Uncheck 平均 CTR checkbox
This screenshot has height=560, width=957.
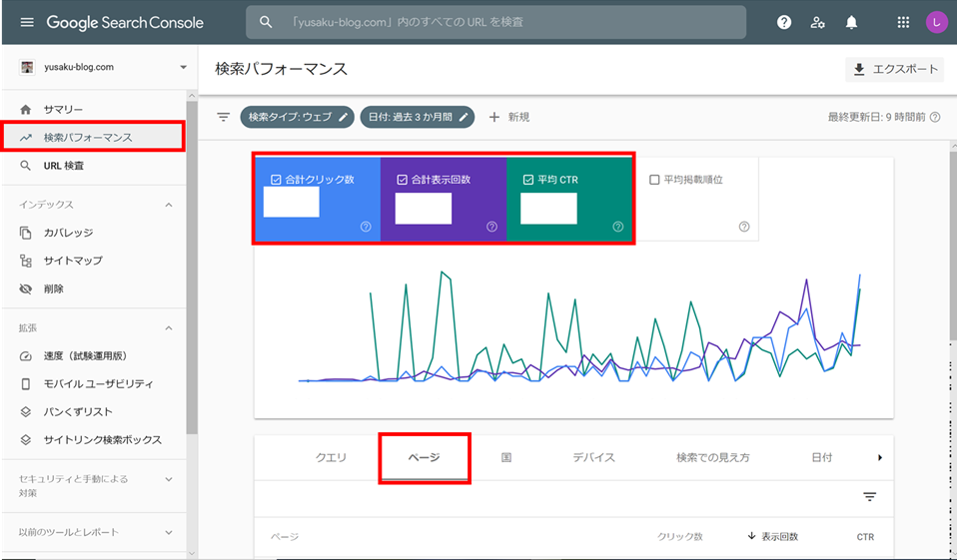(x=528, y=180)
